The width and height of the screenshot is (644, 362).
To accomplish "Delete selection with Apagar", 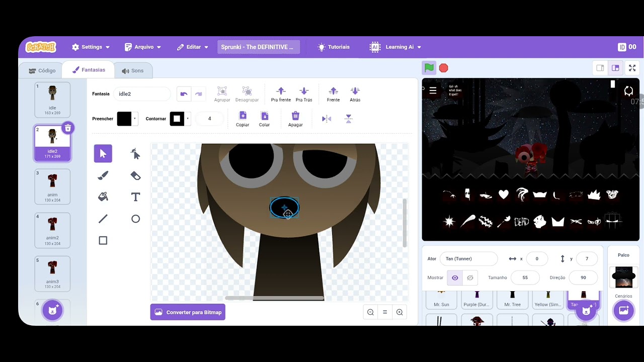I will tap(295, 119).
